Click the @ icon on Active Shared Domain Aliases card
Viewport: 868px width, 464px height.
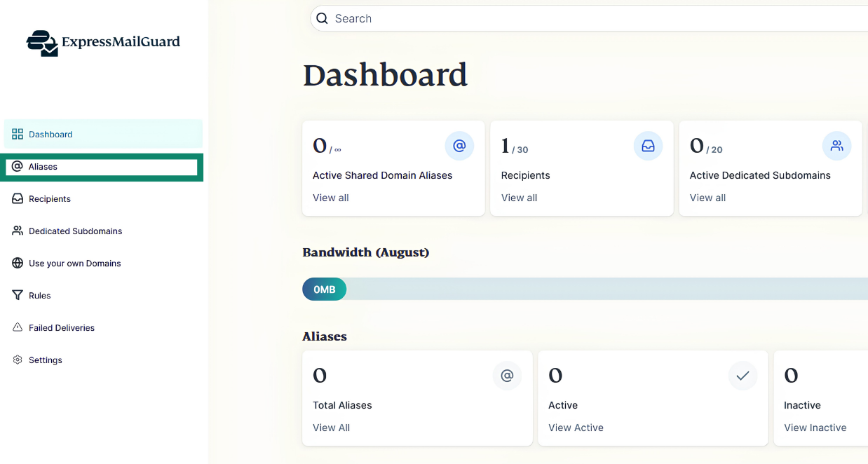(459, 146)
